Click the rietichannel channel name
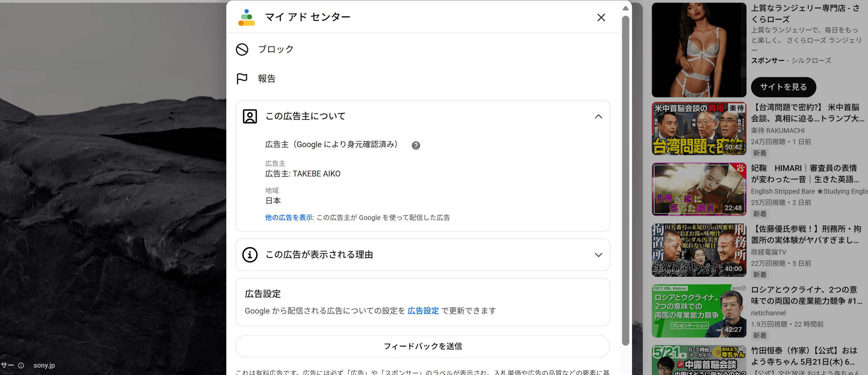The height and width of the screenshot is (375, 868). (768, 313)
